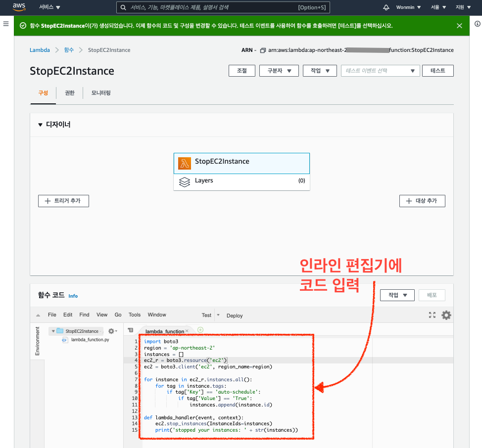Collapse the 디자이너 section

click(40, 125)
